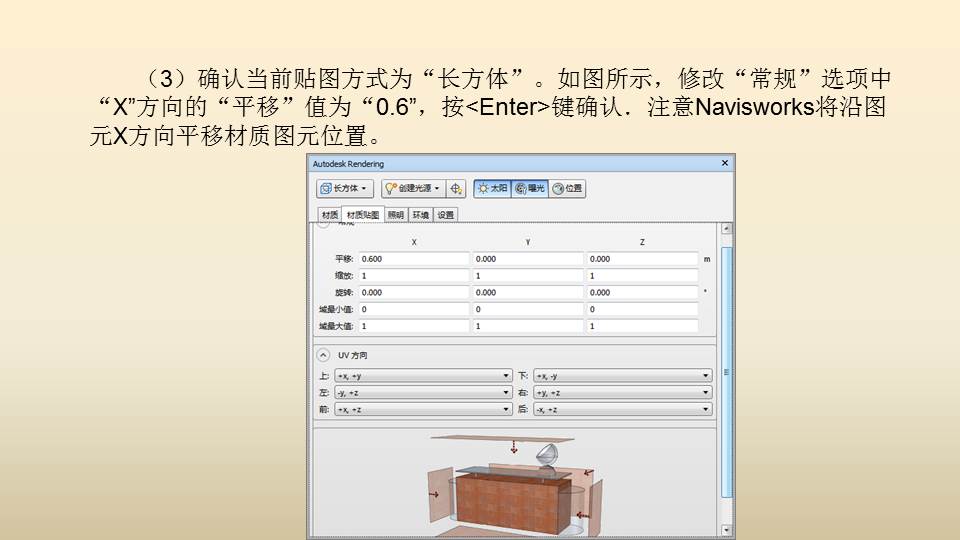Click the UV 方向 section label
This screenshot has height=540, width=960.
[353, 355]
